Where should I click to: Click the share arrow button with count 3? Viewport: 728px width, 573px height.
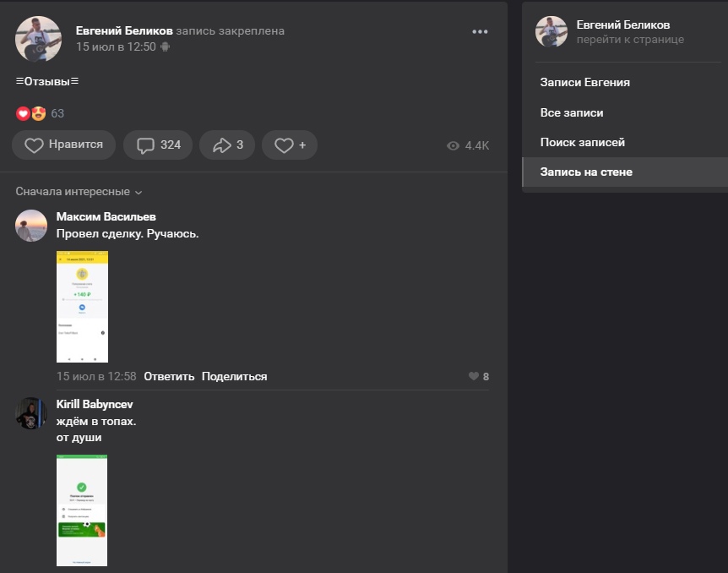[x=227, y=145]
